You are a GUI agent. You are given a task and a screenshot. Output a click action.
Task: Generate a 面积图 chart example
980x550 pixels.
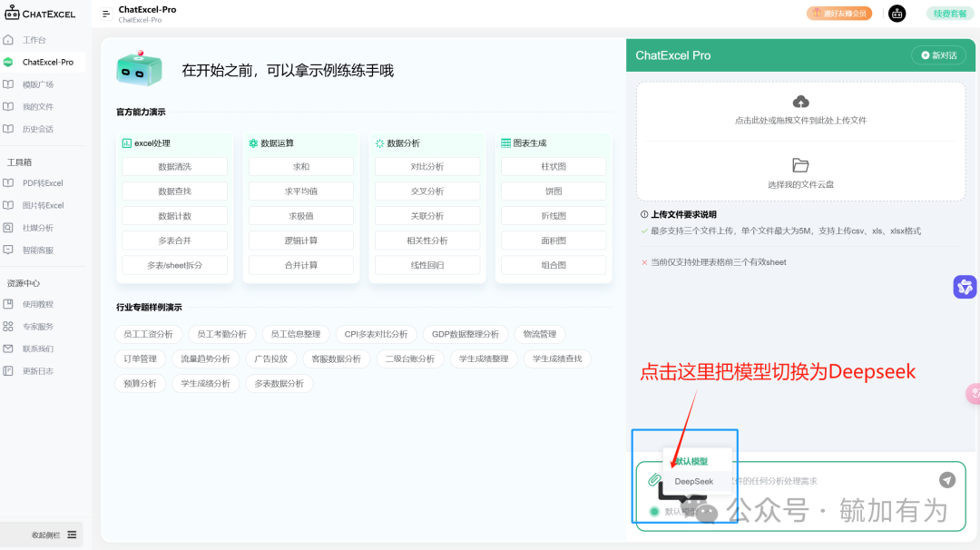point(554,241)
